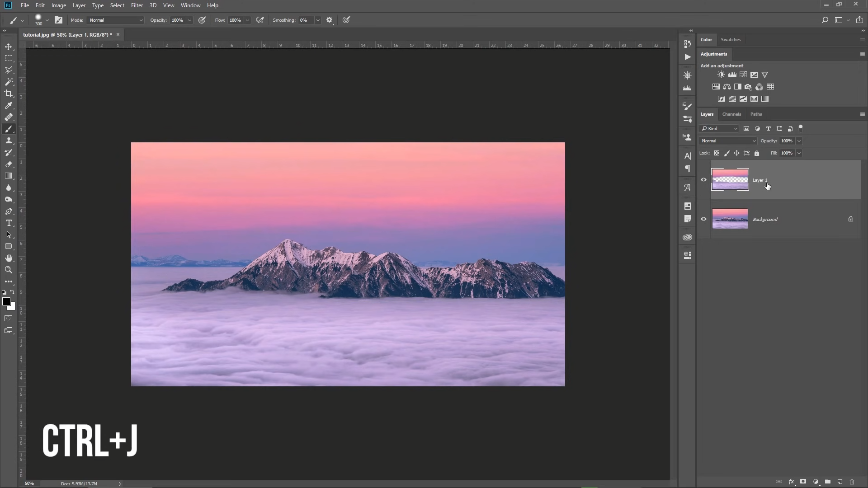Select the Crop tool

[x=9, y=94]
